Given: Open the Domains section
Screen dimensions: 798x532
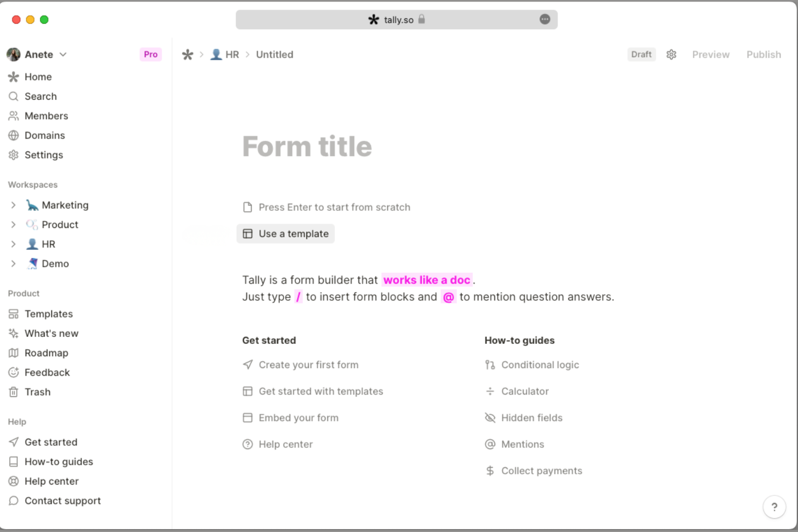Looking at the screenshot, I should click(44, 135).
